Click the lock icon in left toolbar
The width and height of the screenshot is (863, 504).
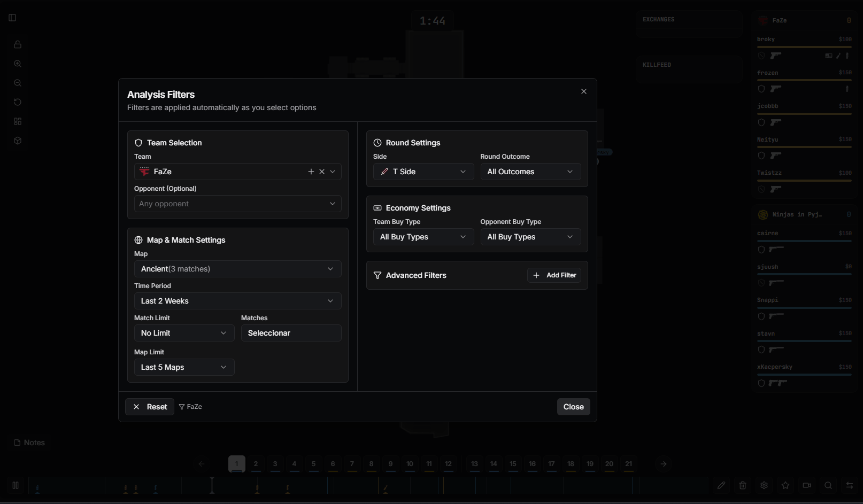tap(18, 44)
